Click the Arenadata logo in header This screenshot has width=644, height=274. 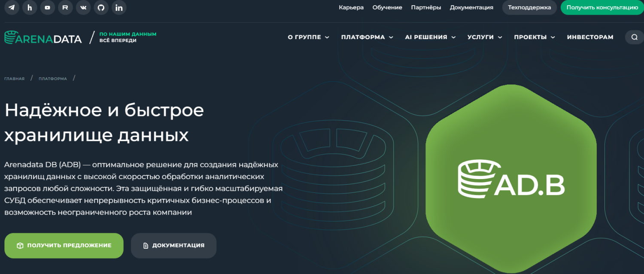point(43,38)
